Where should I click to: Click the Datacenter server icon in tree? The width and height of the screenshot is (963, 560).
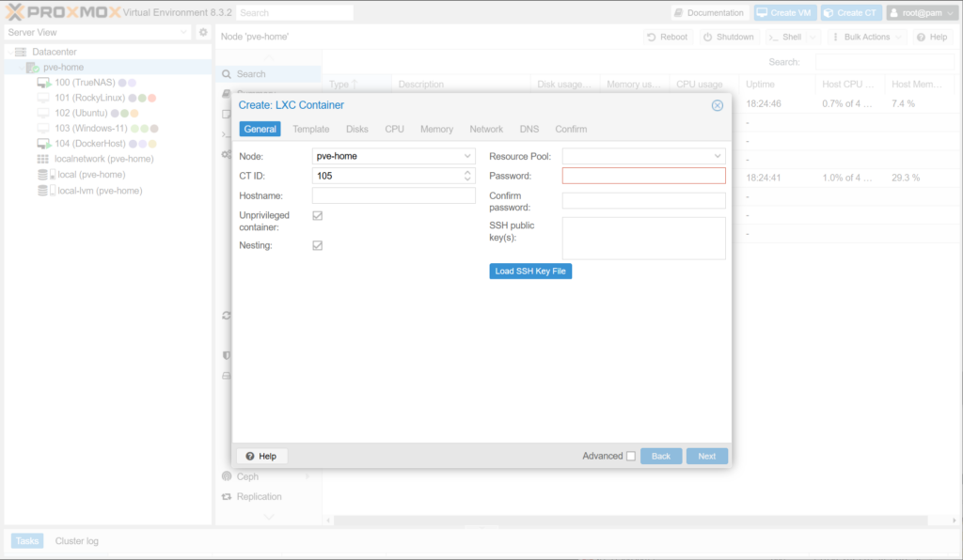(20, 52)
